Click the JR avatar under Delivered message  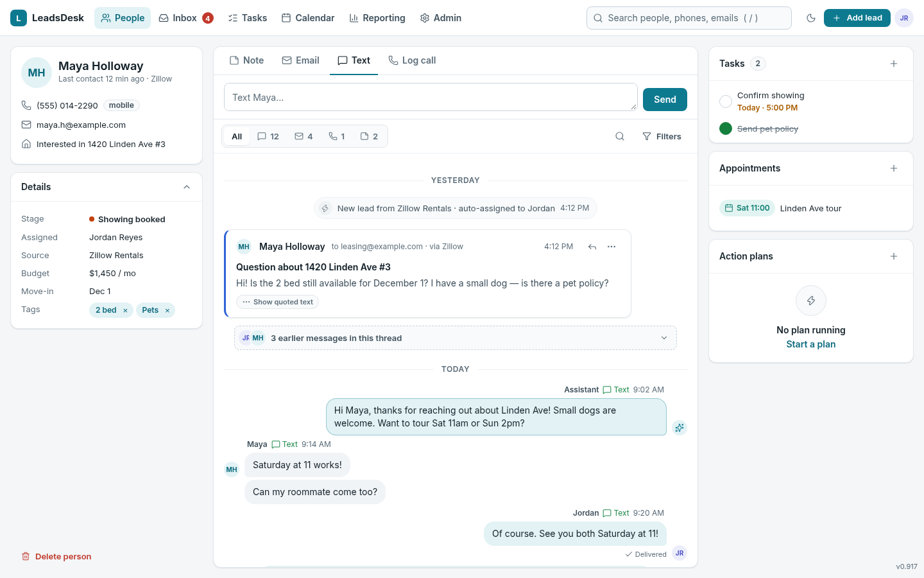(x=680, y=553)
